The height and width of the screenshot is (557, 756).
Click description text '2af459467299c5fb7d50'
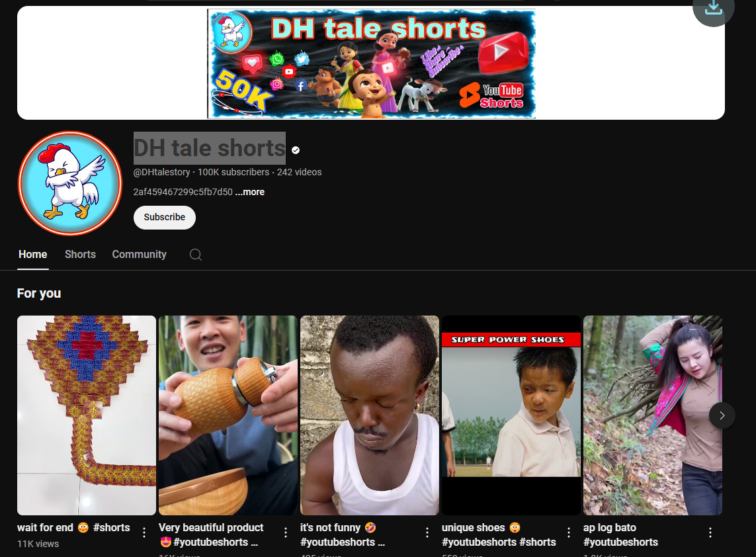(183, 192)
